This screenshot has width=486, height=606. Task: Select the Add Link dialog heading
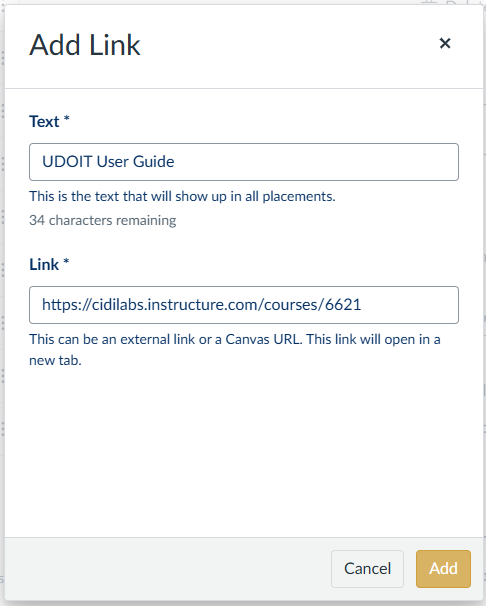[x=85, y=45]
